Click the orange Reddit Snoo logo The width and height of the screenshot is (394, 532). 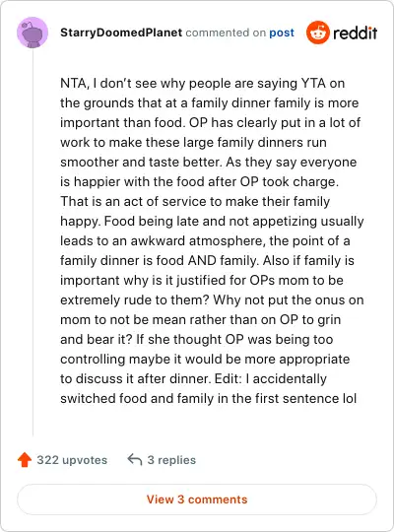pos(317,33)
